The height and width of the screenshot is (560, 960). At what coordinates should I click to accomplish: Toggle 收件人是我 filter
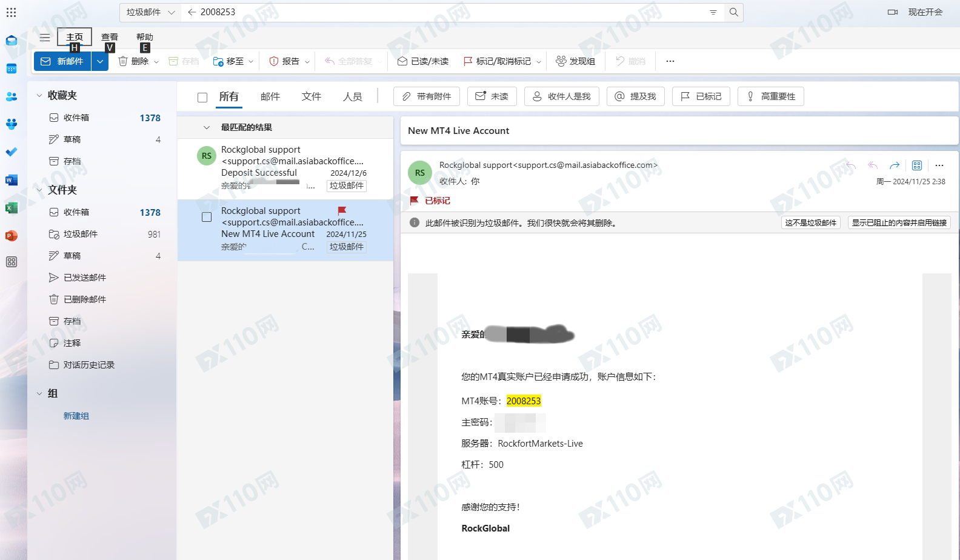pyautogui.click(x=561, y=96)
